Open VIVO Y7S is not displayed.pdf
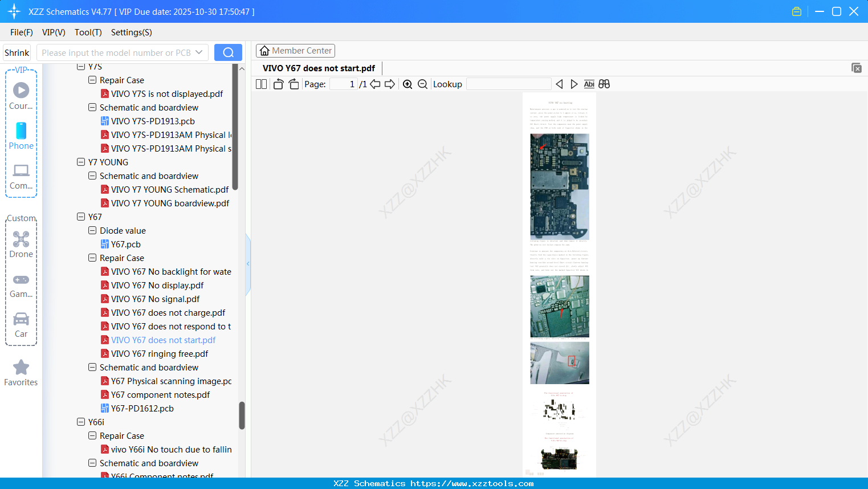 pyautogui.click(x=167, y=93)
